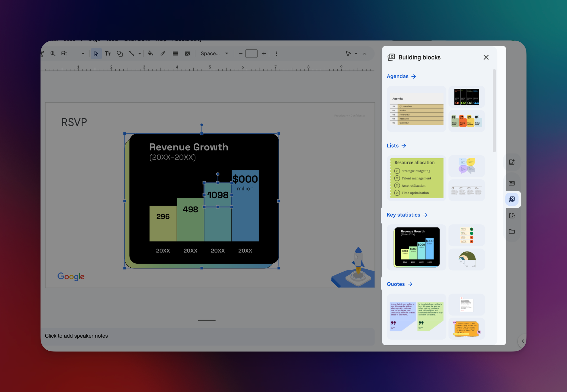567x392 pixels.
Task: Choose the text box tool
Action: coord(108,54)
